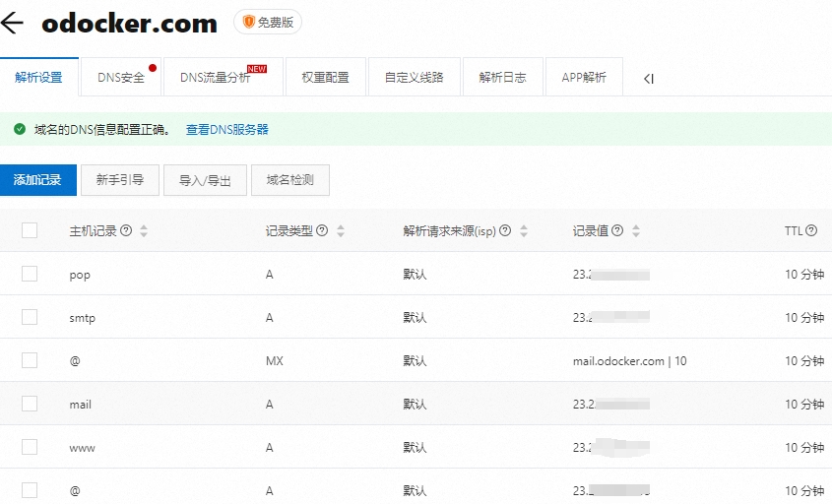Image resolution: width=832 pixels, height=504 pixels.
Task: Click the back arrow beside odocker.com
Action: click(x=13, y=24)
